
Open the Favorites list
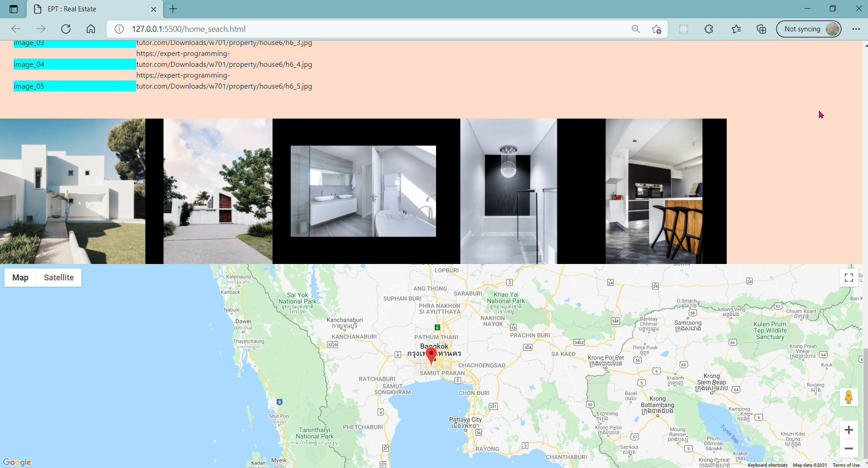(x=736, y=29)
